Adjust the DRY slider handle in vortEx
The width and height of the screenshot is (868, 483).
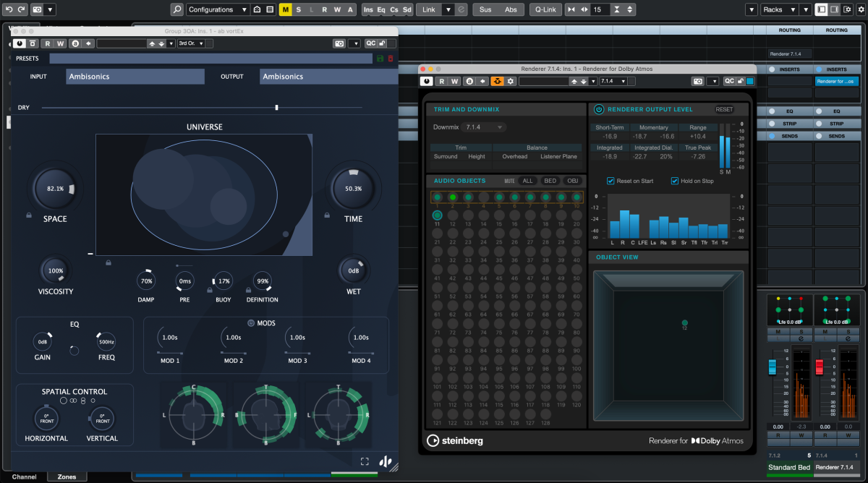pos(276,108)
